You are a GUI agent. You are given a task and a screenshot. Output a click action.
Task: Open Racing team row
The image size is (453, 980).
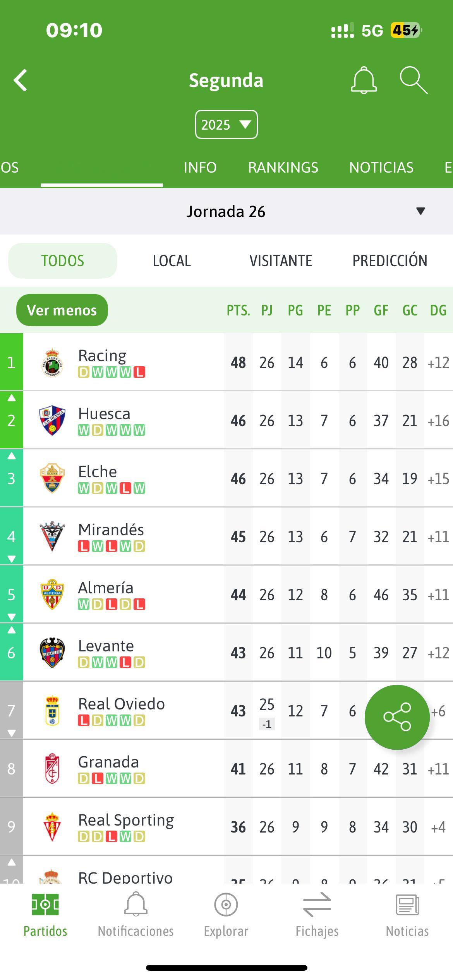point(226,362)
